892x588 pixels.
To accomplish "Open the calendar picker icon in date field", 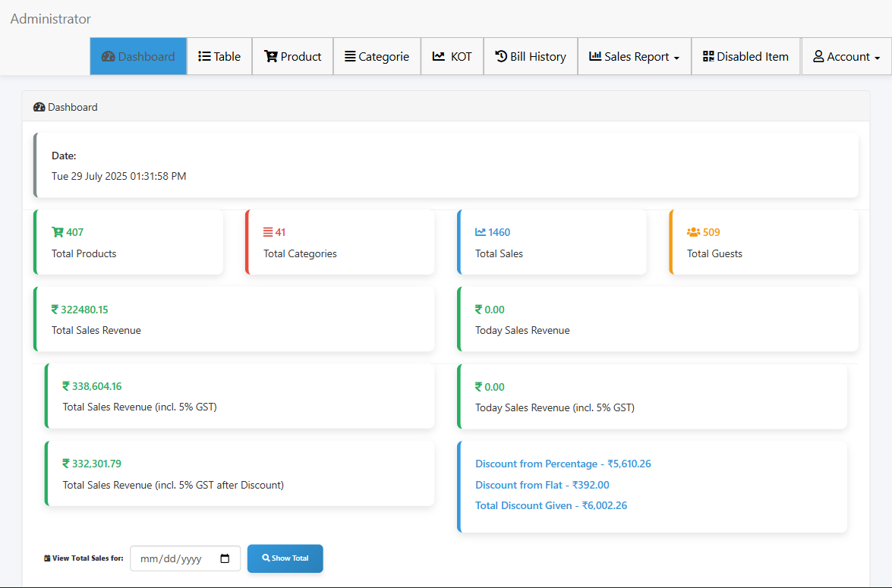I will [x=225, y=558].
